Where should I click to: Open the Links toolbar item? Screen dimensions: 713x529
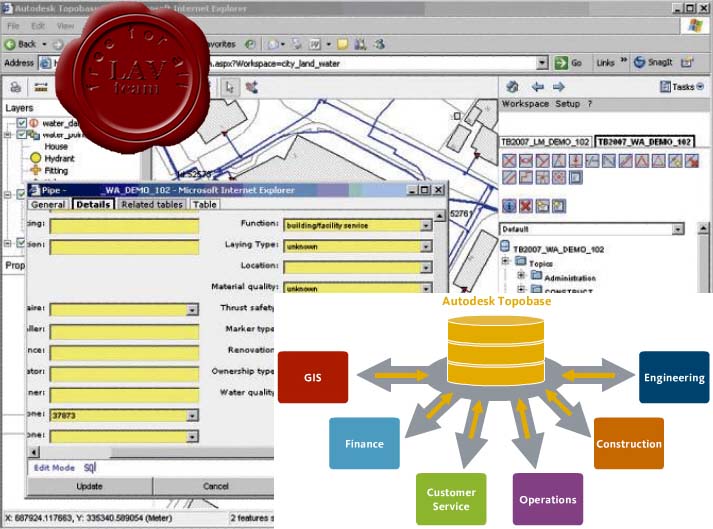(605, 63)
